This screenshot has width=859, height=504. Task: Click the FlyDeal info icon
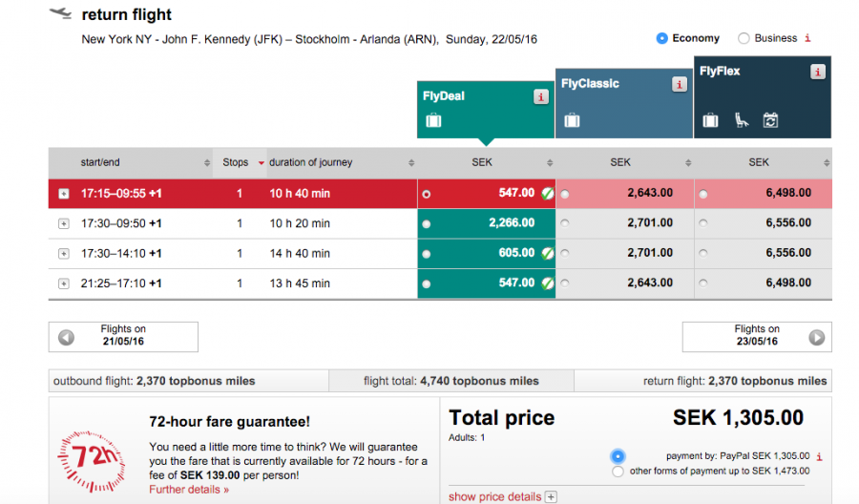(540, 96)
